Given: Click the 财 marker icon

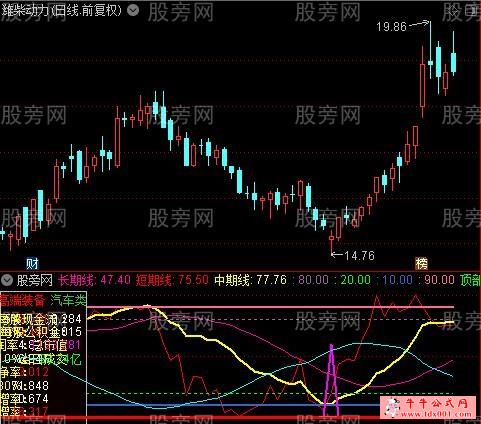Looking at the screenshot, I should pos(32,264).
